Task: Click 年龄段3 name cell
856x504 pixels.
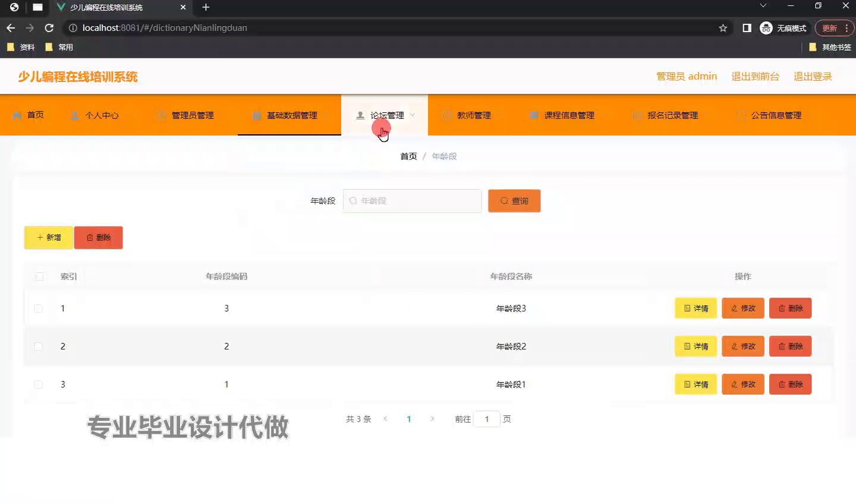Action: [511, 308]
